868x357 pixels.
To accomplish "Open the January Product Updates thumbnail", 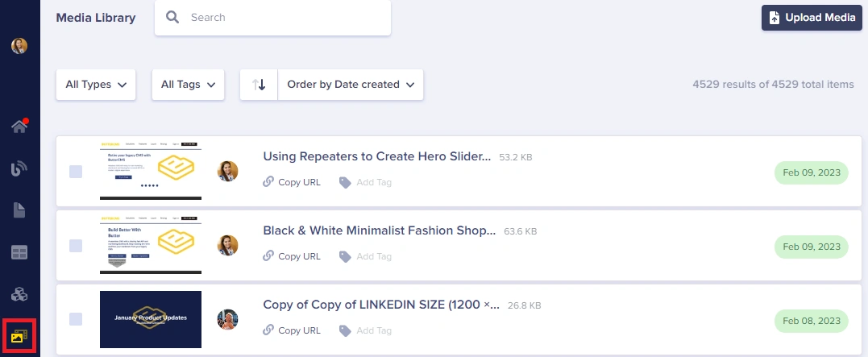I will click(150, 319).
